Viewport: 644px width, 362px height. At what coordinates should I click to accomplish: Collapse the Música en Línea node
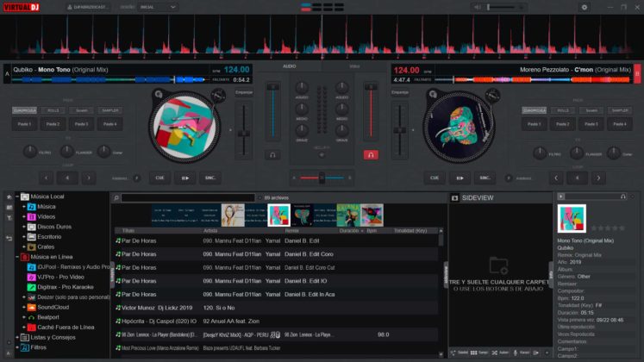(x=17, y=257)
